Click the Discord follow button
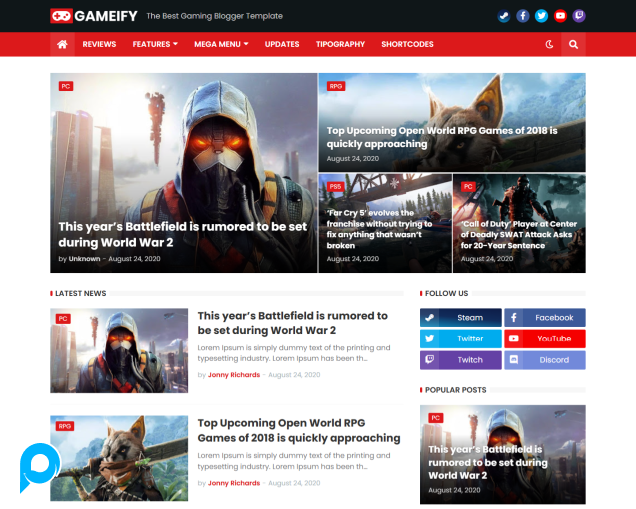Screen dimensions: 636x509 click(545, 360)
